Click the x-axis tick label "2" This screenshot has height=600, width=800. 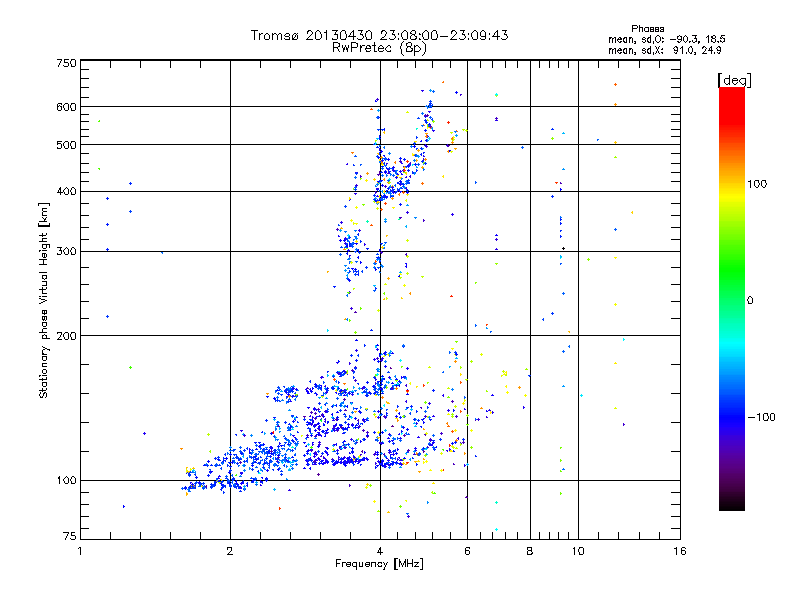[230, 551]
